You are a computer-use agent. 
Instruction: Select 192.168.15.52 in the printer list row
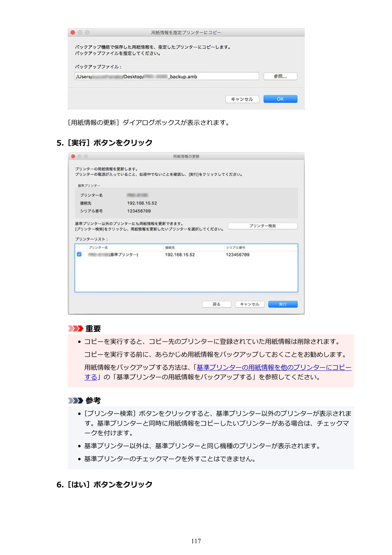click(180, 254)
